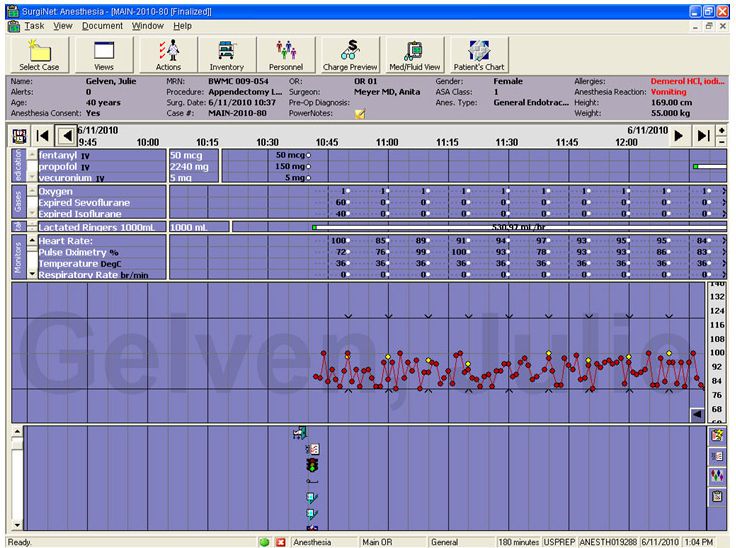Click the 2240 mg propofol total cell
Image resolution: width=736 pixels, height=548 pixels.
[194, 166]
